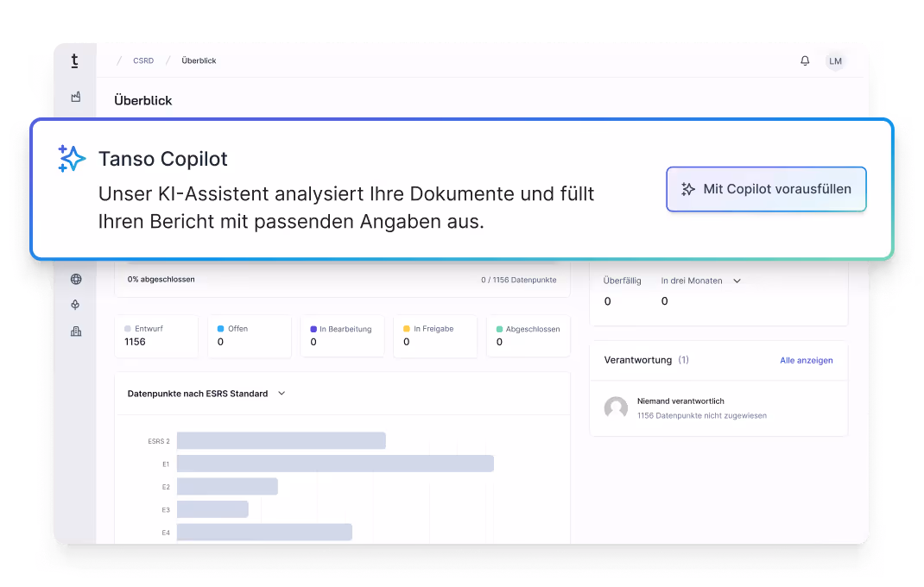Select the In Bearbeitung status card
Screen dimensions: 924x587
click(342, 336)
